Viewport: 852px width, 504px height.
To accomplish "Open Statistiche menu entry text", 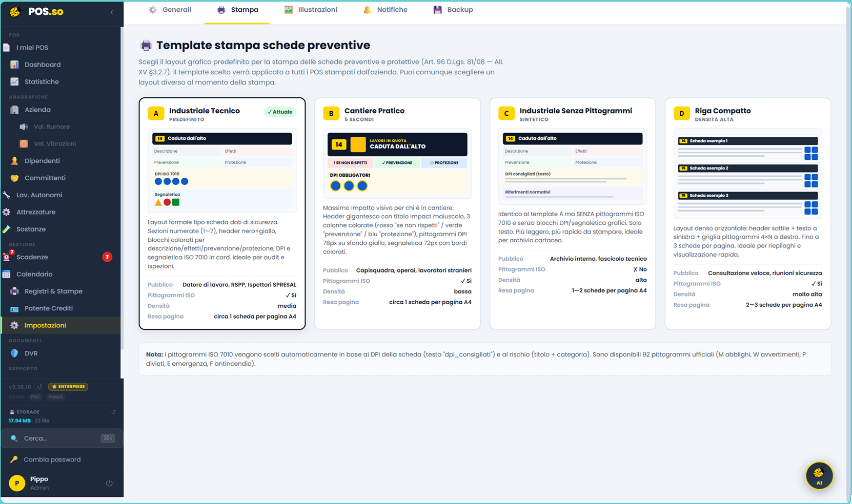I will pos(42,81).
